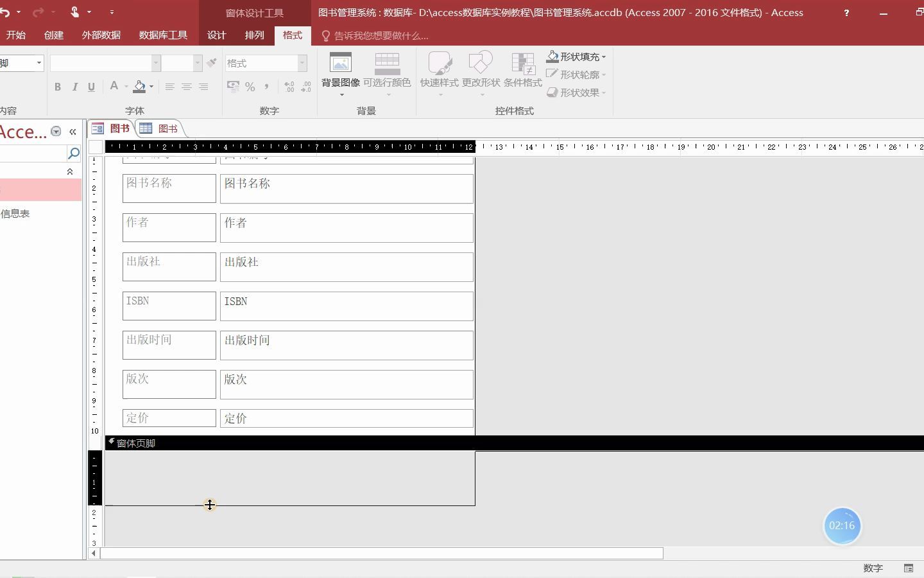Open the font size combo box
Viewport: 924px width, 578px height.
[182, 63]
